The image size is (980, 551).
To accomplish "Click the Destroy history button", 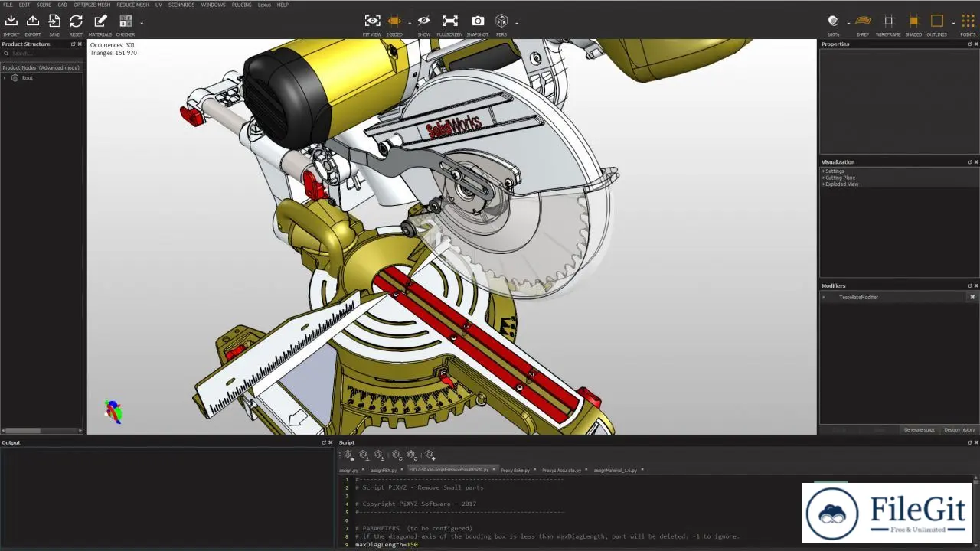I will [x=959, y=430].
